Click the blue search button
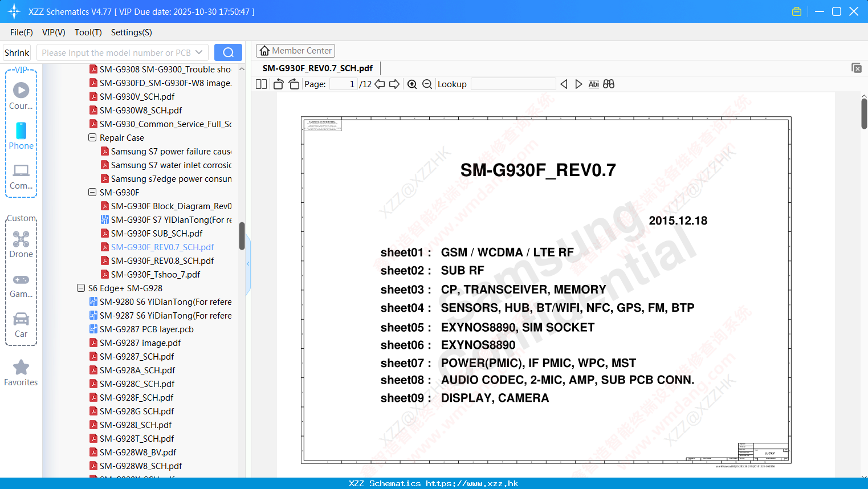The height and width of the screenshot is (489, 868). click(228, 52)
